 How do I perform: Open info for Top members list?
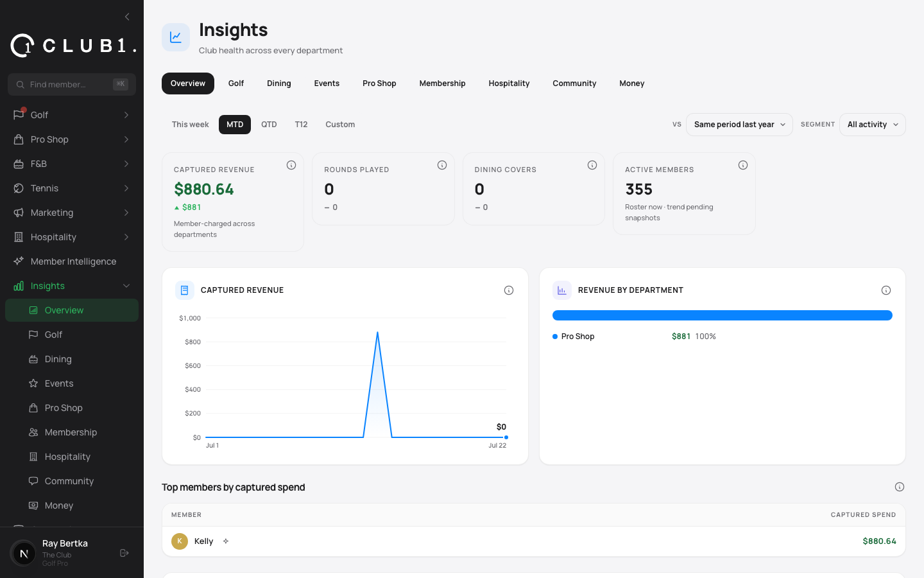tap(900, 487)
